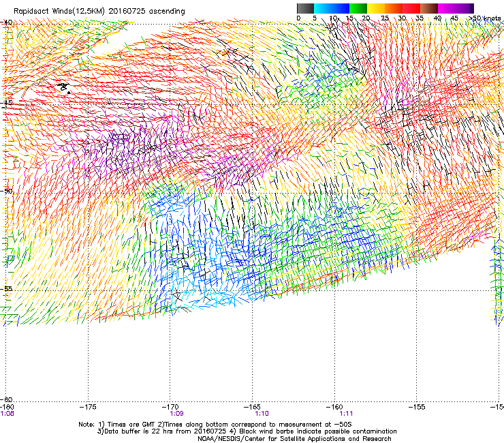Image resolution: width=504 pixels, height=443 pixels.
Task: Click the purple 1:11 time stamp
Action: pos(346,414)
